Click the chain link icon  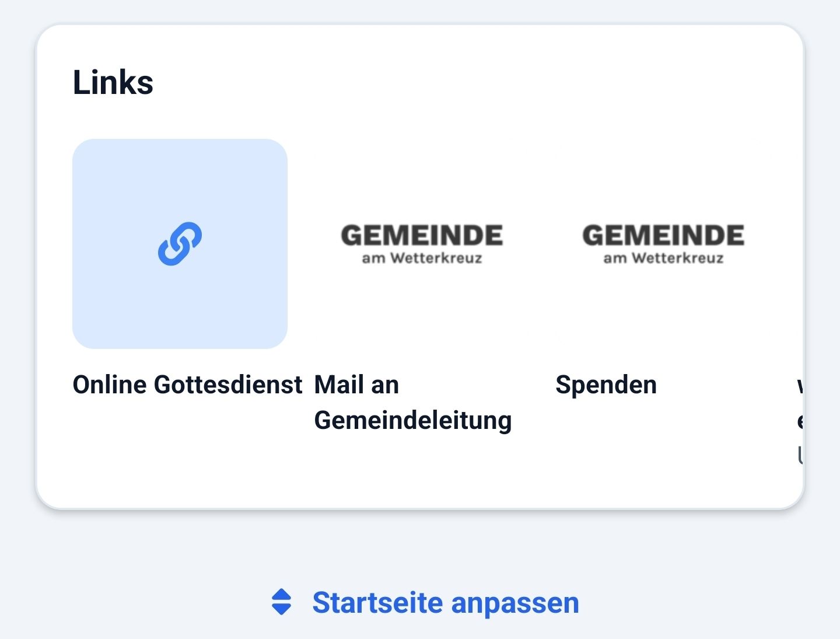click(x=180, y=243)
